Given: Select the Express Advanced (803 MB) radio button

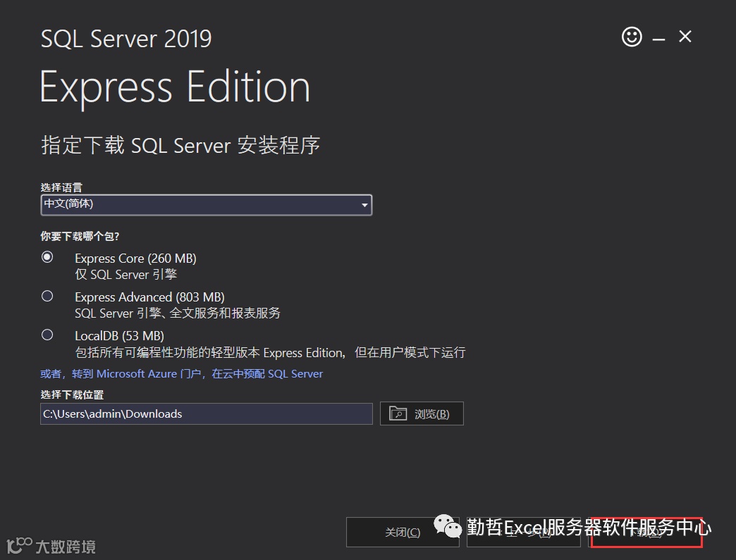Looking at the screenshot, I should click(47, 296).
